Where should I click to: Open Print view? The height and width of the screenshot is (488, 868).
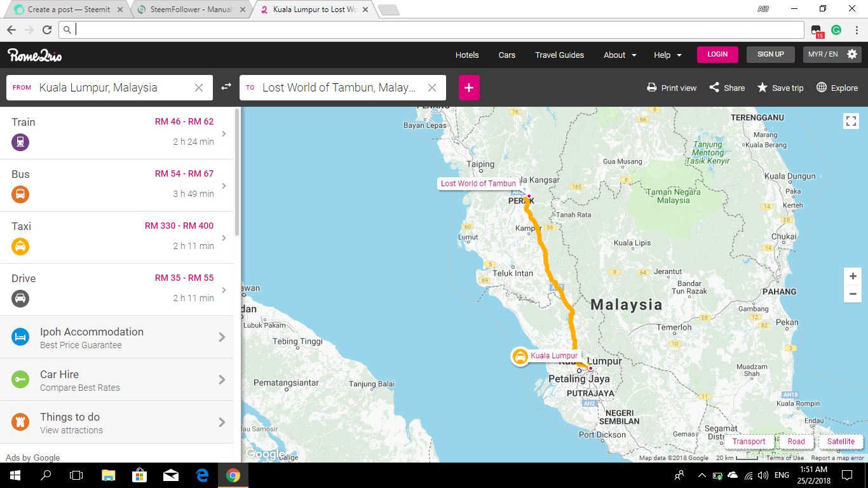pos(672,88)
